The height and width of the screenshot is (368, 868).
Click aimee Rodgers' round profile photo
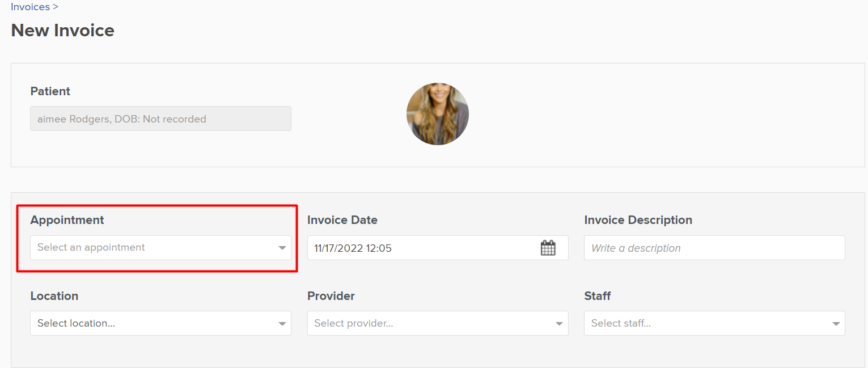click(x=438, y=114)
